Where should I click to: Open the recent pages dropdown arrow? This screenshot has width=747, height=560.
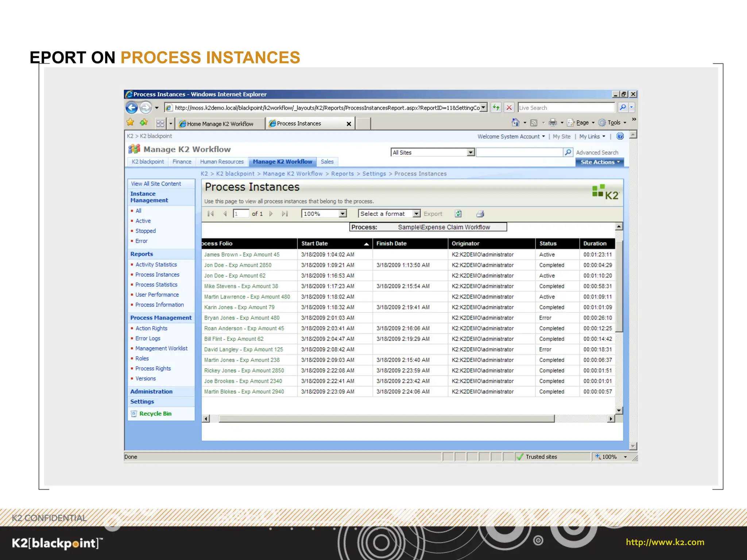point(157,108)
